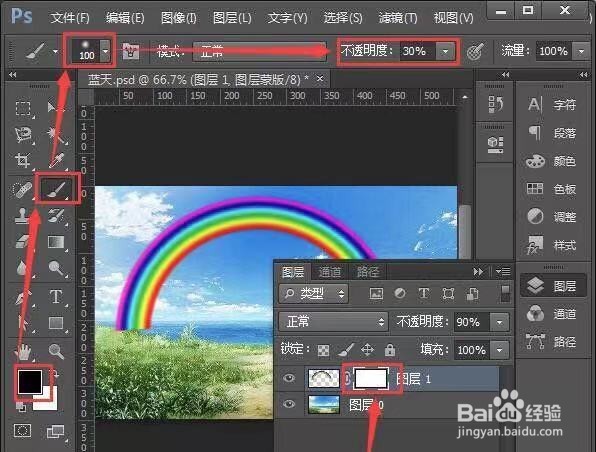
Task: Open 图像(I) menu
Action: (179, 18)
